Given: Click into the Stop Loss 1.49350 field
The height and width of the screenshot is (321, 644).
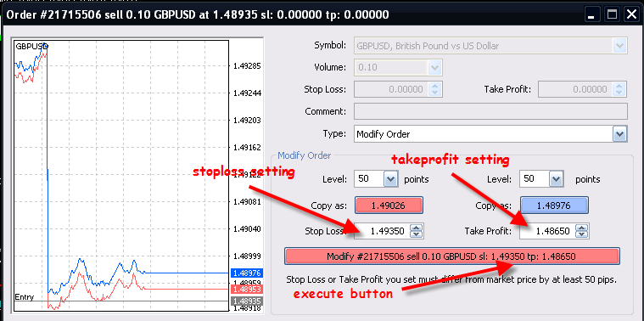Looking at the screenshot, I should pyautogui.click(x=383, y=231).
